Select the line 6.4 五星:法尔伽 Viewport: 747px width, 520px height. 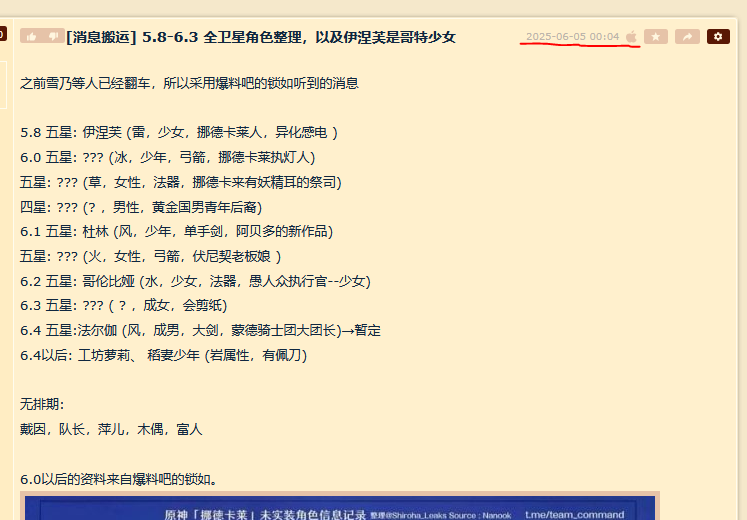click(201, 330)
